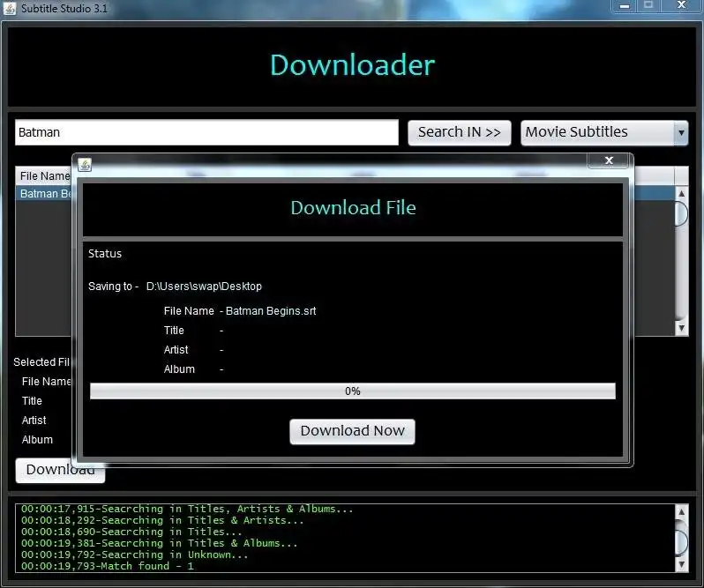
Task: Click 'Batman Begins.srt' file name text
Action: click(x=271, y=311)
